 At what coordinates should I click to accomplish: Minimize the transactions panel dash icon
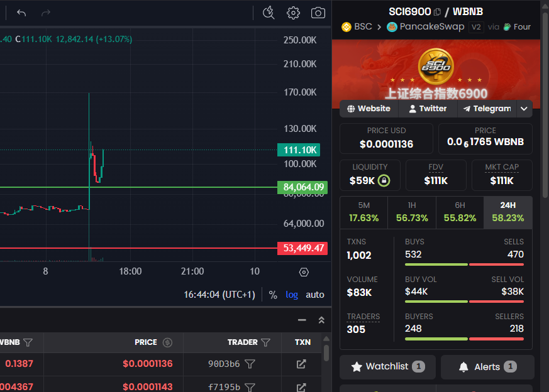302,320
